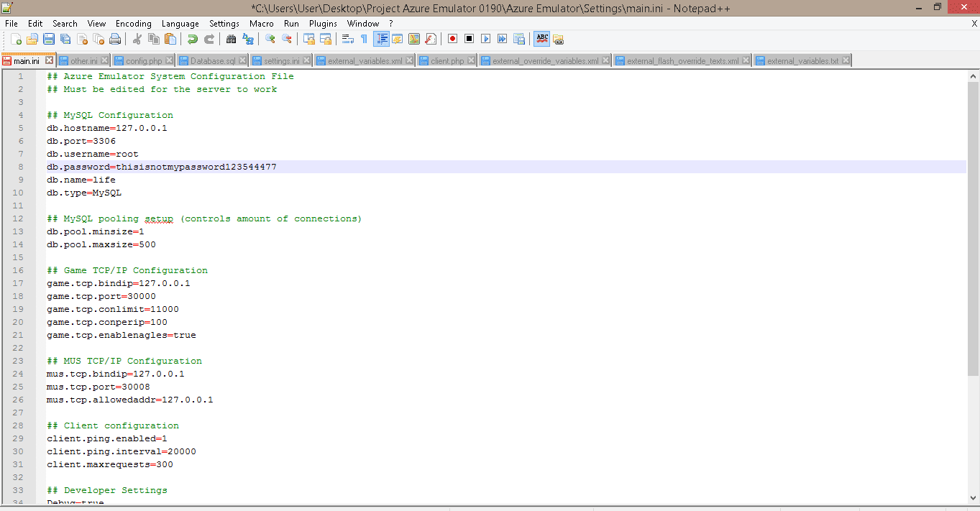The width and height of the screenshot is (980, 511).
Task: Switch to the Database.sql tab
Action: 213,61
